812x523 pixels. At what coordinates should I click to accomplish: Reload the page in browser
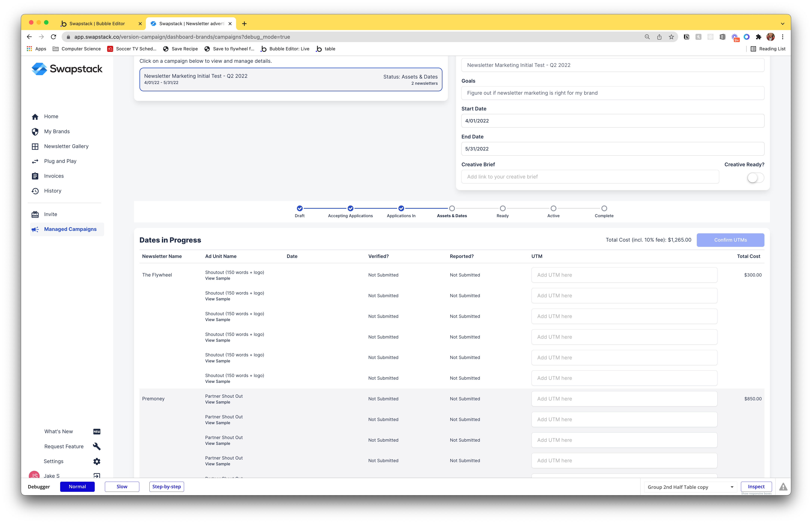coord(53,37)
